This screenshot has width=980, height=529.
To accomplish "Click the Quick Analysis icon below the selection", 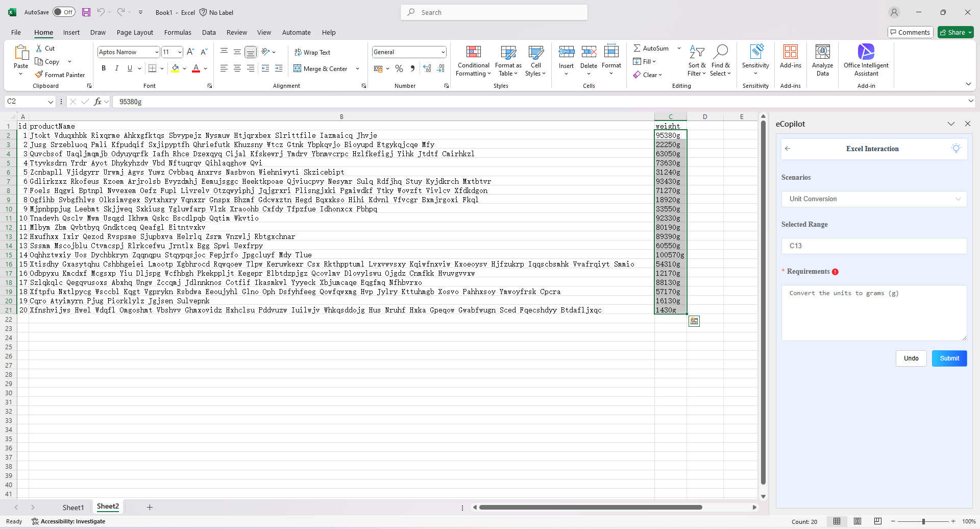I will (x=694, y=321).
